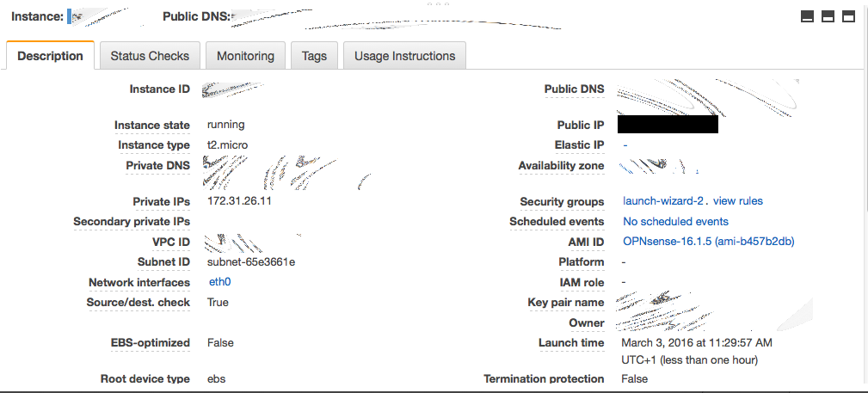
Task: Click the Source/dest. check field label
Action: [139, 303]
